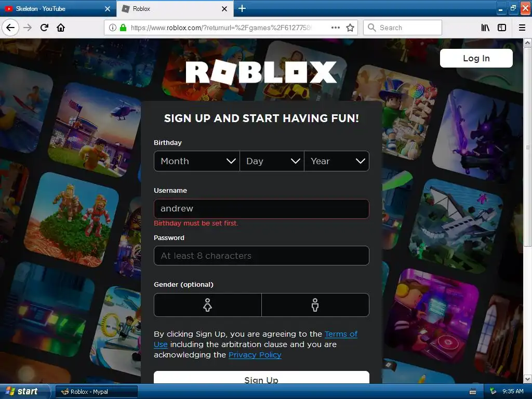Click the ROBLOX logo
The image size is (532, 399).
(x=261, y=72)
